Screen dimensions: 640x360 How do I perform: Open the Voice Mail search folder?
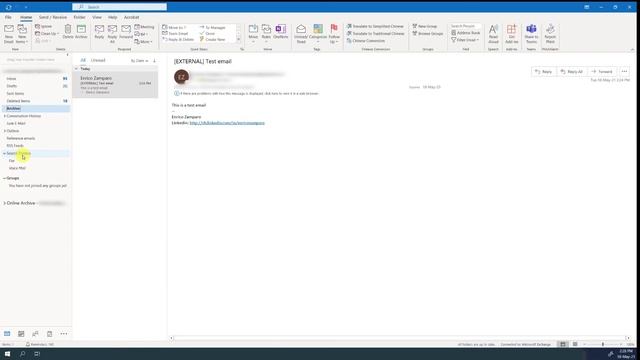17,168
